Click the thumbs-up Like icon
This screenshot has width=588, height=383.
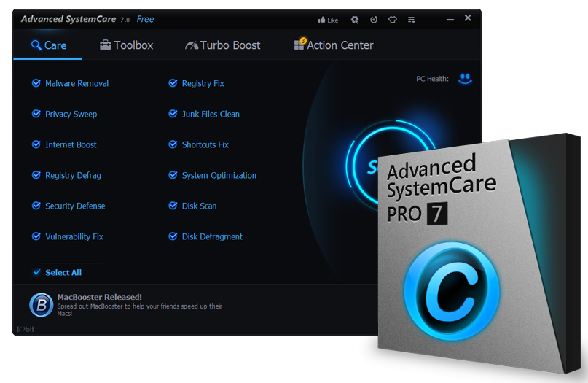click(x=321, y=20)
